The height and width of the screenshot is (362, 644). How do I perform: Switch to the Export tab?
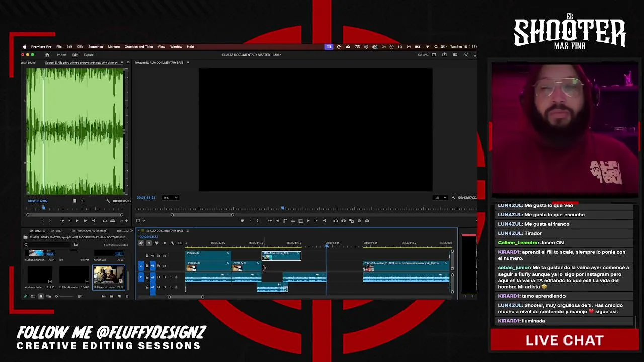88,55
